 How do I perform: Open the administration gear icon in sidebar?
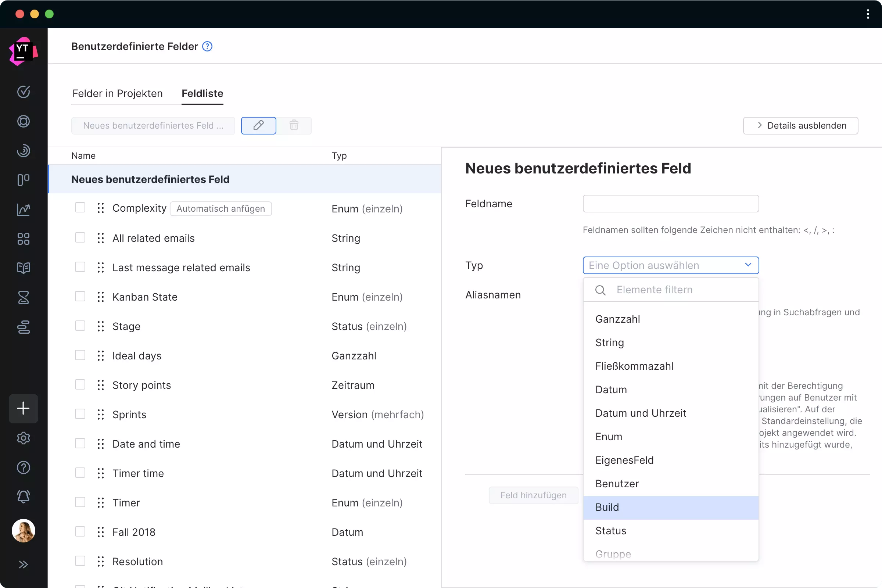click(23, 438)
